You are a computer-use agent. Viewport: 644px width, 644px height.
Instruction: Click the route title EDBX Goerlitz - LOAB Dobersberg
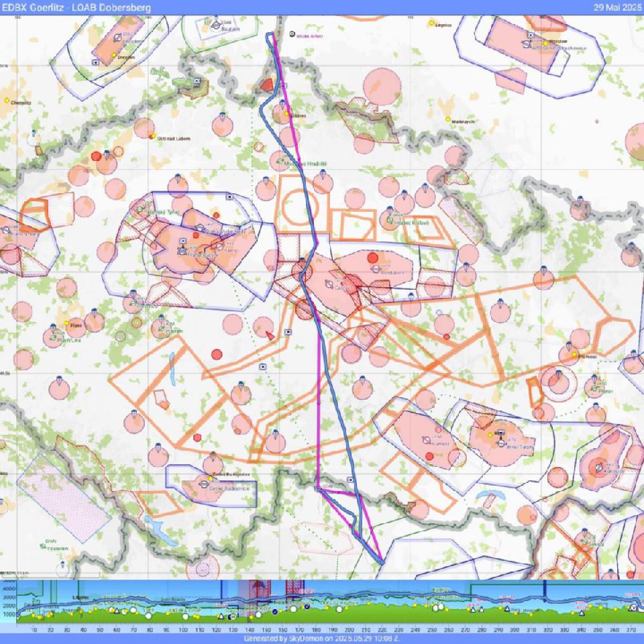click(76, 7)
